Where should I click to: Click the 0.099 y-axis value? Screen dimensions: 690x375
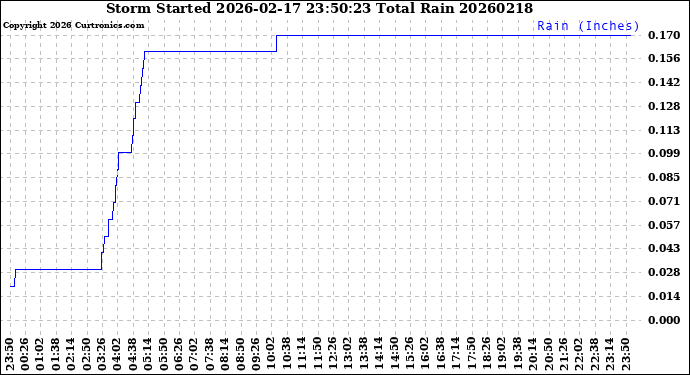tap(664, 153)
